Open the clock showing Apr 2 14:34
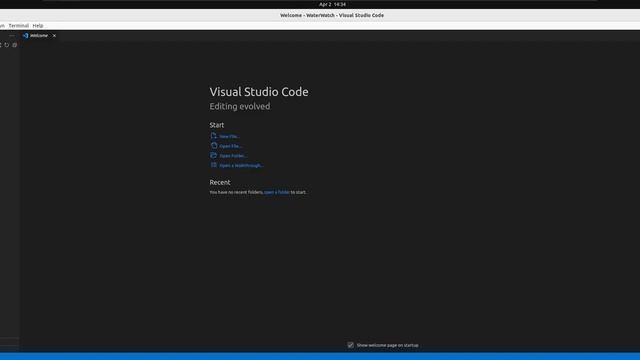The width and height of the screenshot is (640, 360). pos(332,4)
